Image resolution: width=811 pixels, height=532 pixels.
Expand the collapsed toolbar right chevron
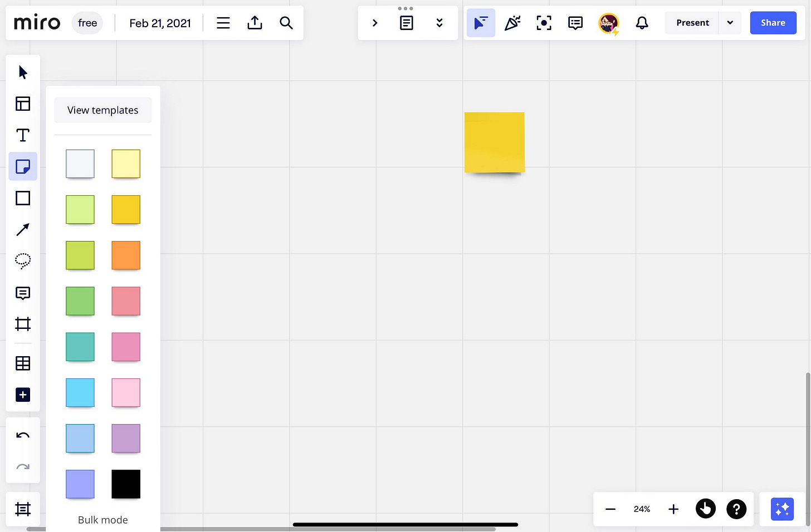click(x=375, y=23)
